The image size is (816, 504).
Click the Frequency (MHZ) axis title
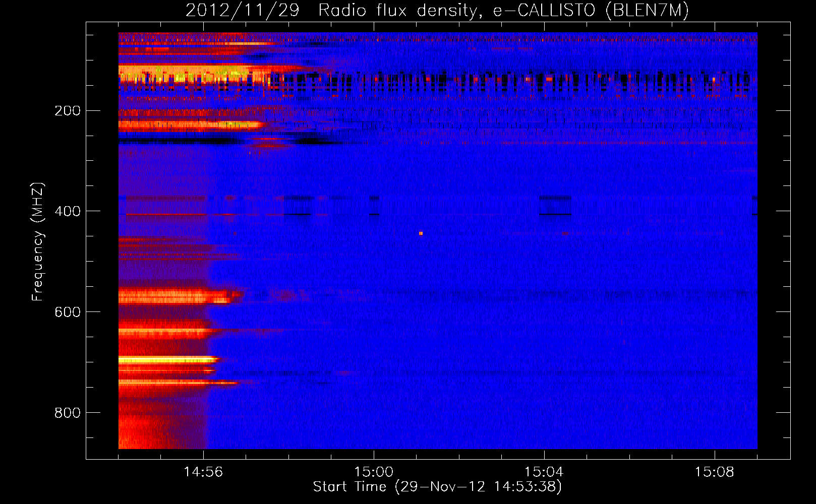[38, 241]
